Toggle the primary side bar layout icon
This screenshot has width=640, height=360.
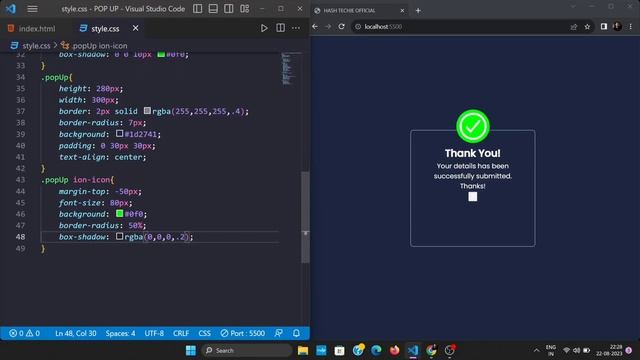(x=198, y=9)
